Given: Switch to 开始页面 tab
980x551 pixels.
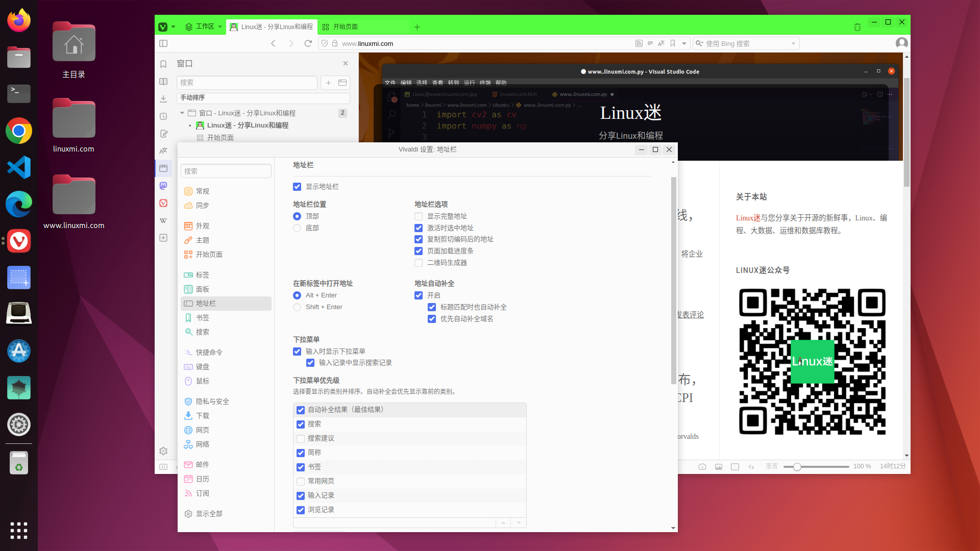Looking at the screenshot, I should pos(363,27).
